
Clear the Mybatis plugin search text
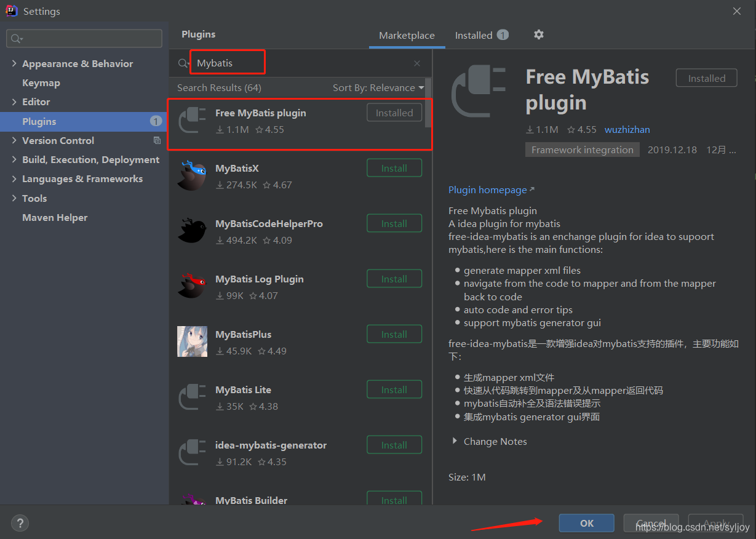pyautogui.click(x=417, y=63)
